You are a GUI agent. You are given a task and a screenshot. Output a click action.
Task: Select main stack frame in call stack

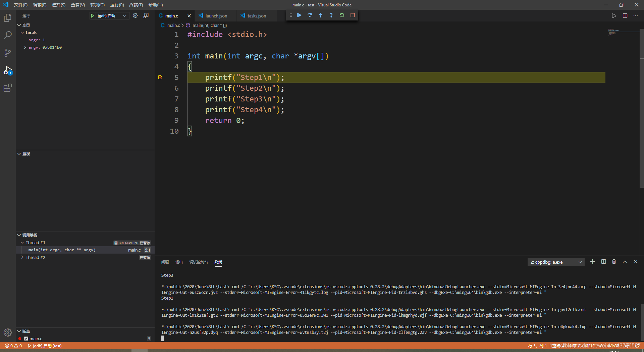coord(85,250)
